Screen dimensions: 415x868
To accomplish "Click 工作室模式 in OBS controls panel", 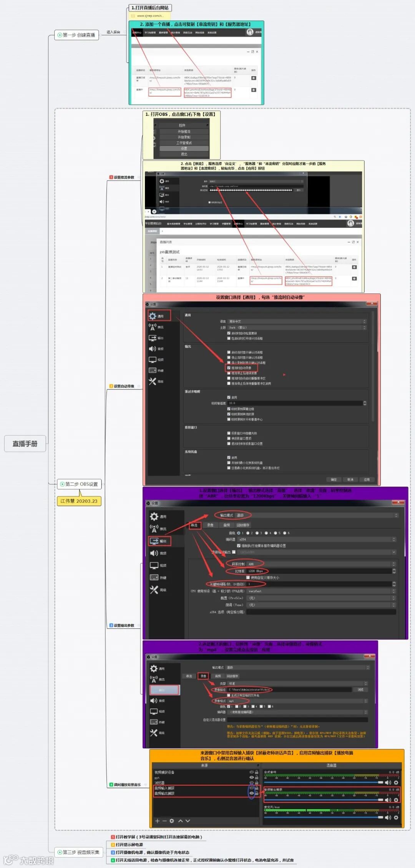I will coord(184,142).
